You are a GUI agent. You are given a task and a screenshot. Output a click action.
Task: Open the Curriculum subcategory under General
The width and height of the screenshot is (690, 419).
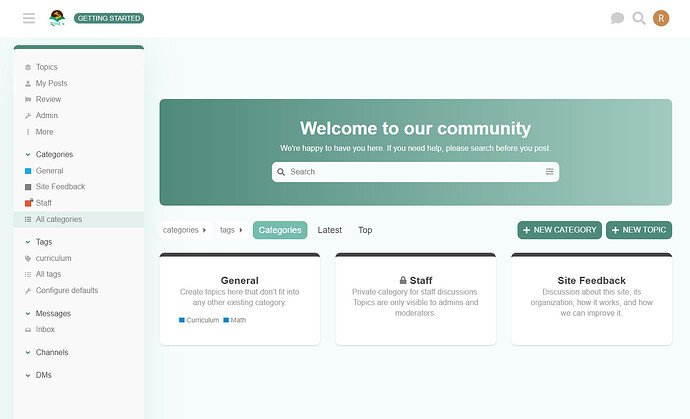pos(199,320)
